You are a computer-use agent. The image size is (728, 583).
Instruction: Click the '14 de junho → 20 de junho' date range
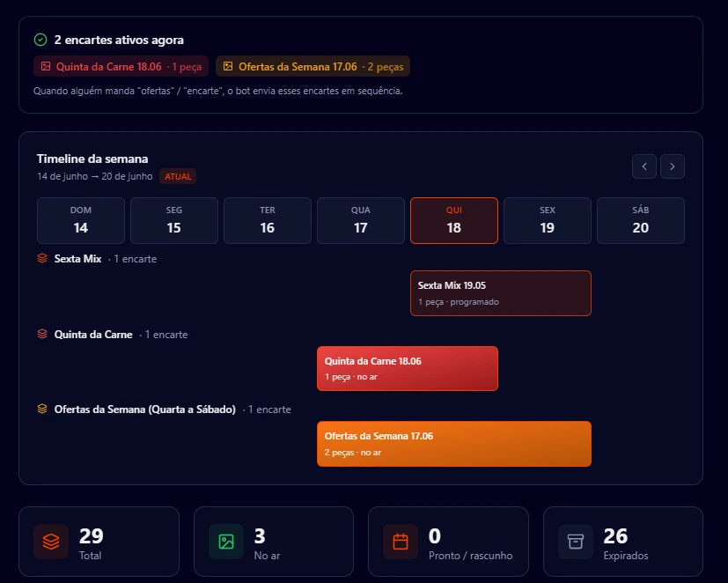click(95, 176)
